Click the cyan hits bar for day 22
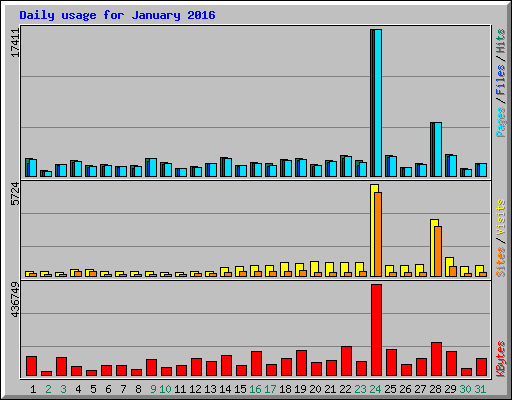 click(x=348, y=167)
